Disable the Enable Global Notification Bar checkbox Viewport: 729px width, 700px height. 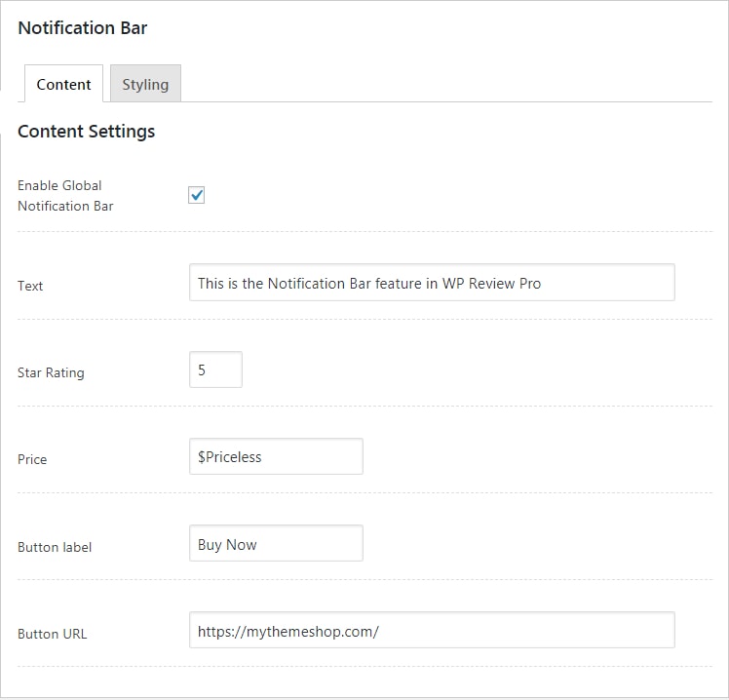click(x=197, y=195)
